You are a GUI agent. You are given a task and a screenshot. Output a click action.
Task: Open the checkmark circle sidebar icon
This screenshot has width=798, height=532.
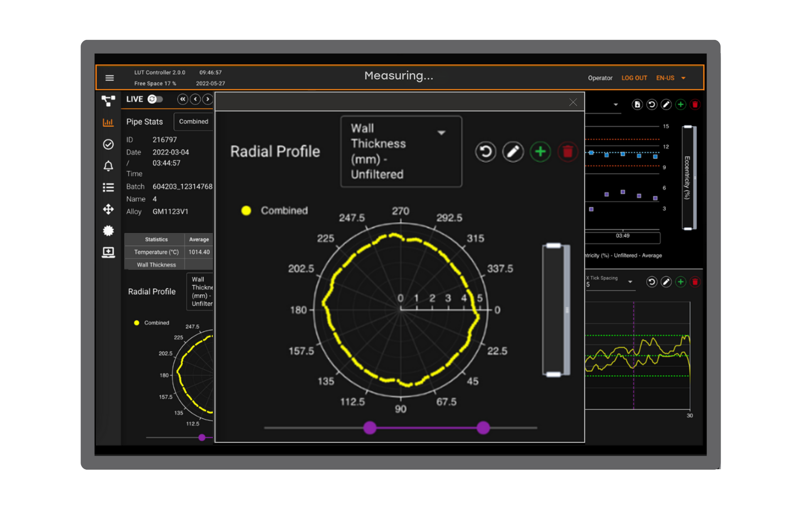click(108, 144)
